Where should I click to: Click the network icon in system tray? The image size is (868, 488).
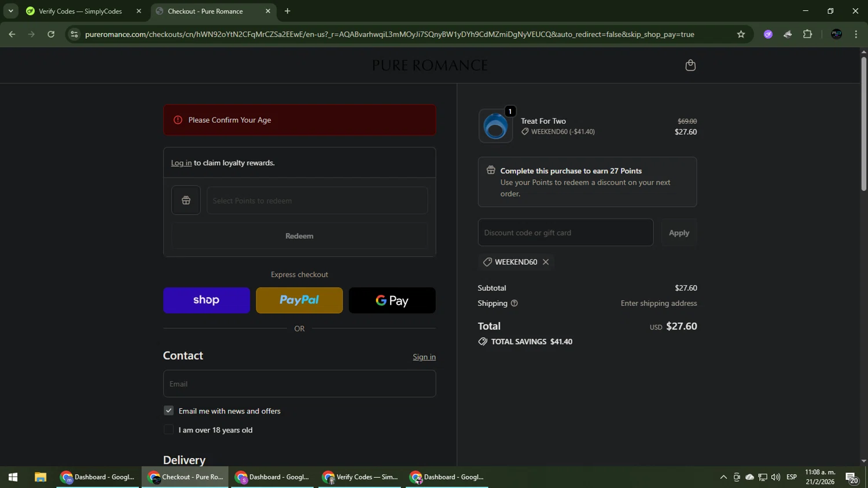[x=763, y=477]
